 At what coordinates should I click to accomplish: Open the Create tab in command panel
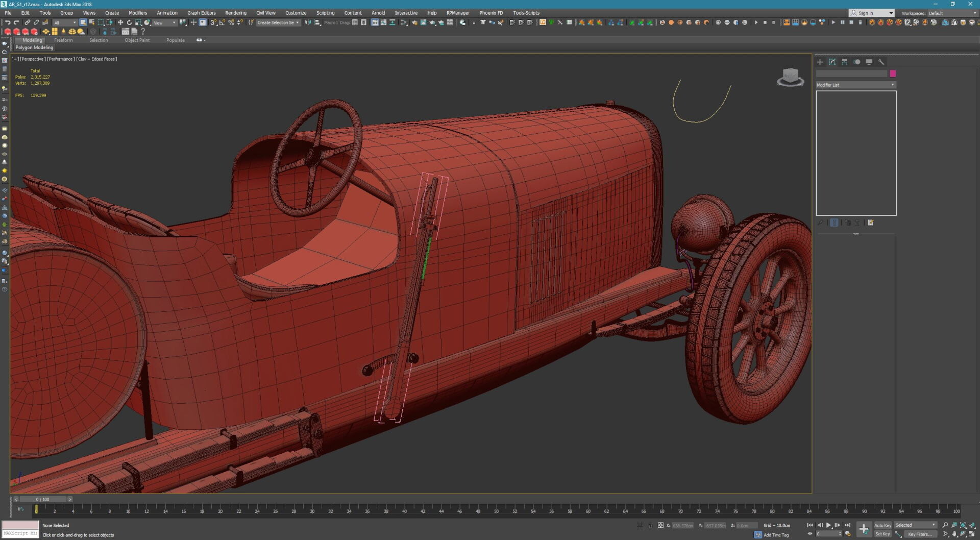[x=820, y=62]
